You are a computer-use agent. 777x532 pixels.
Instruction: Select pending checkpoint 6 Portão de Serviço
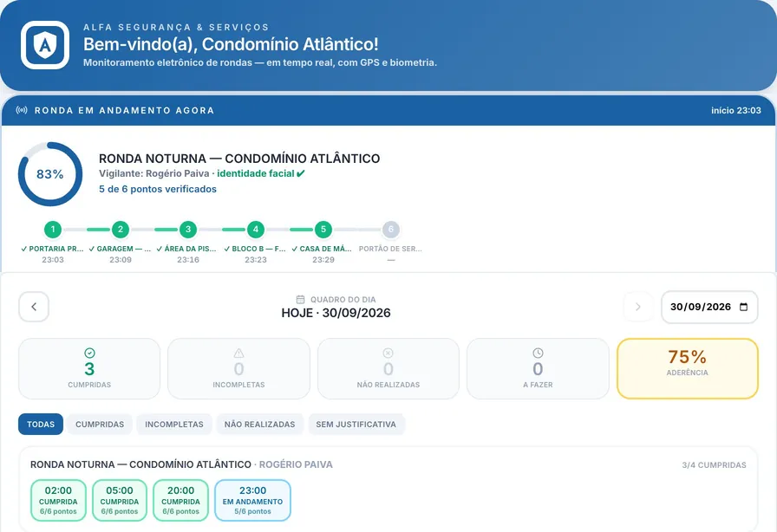point(391,230)
